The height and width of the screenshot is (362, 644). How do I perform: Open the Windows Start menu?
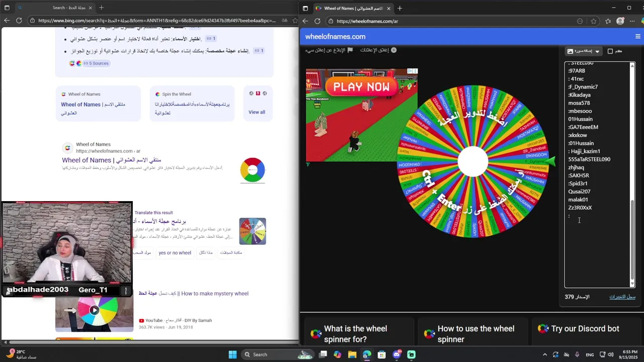[x=232, y=354]
